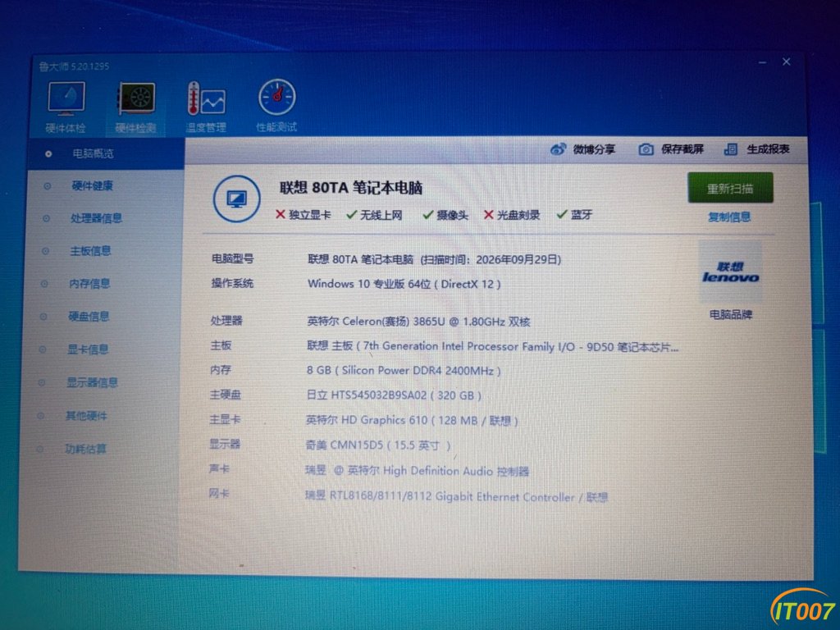Click the 电脑品牌 caption under the logo
The width and height of the screenshot is (840, 630).
(x=731, y=314)
